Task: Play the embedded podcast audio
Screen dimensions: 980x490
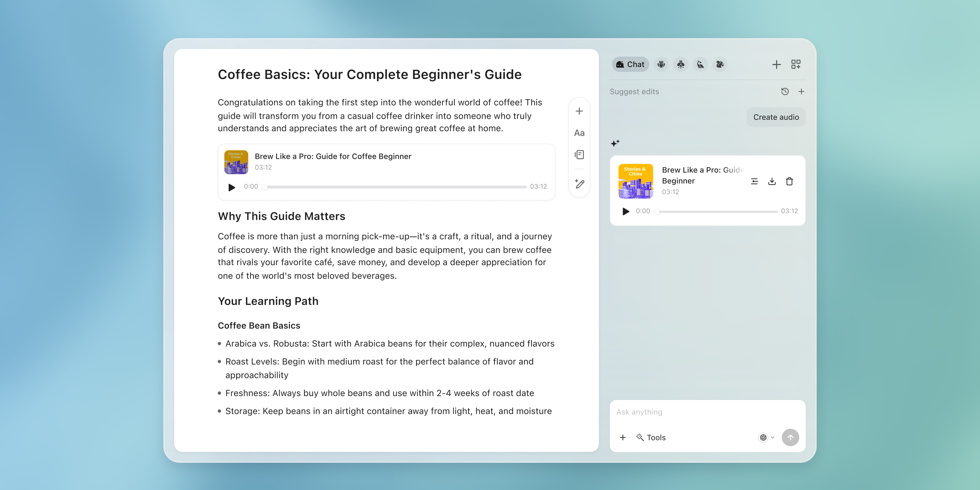Action: coord(231,187)
